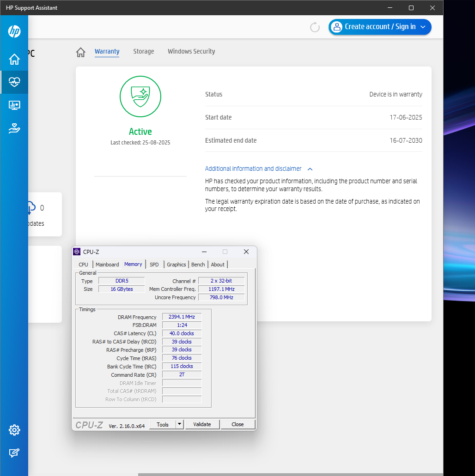Click the cloud updates download icon
The image size is (475, 476).
(x=31, y=208)
